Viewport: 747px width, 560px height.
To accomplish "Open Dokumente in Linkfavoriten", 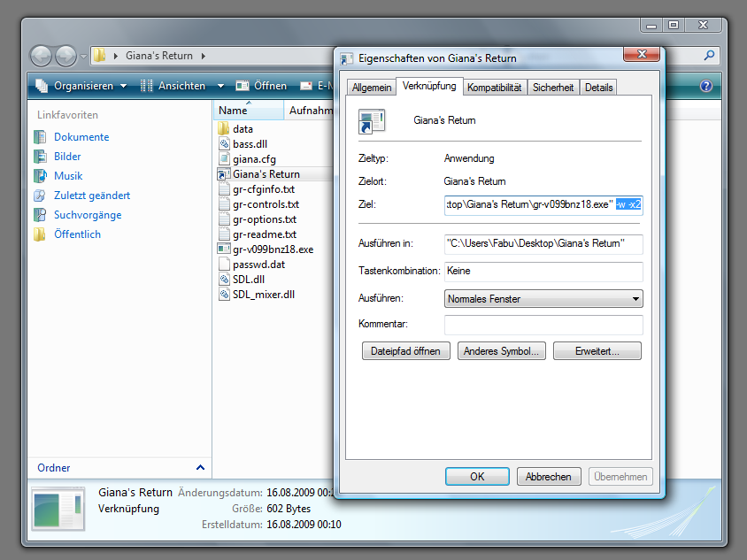I will coord(81,137).
